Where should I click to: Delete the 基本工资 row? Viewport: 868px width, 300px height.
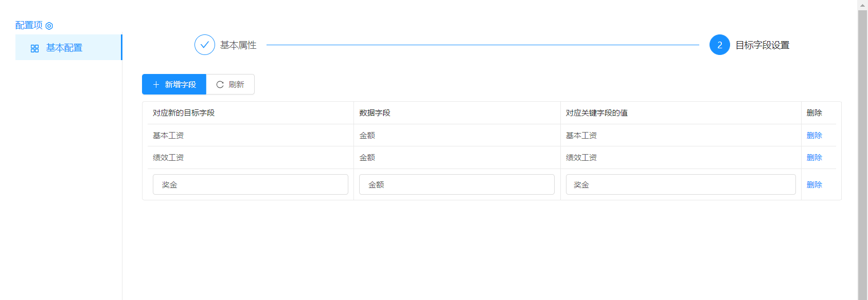(x=814, y=136)
